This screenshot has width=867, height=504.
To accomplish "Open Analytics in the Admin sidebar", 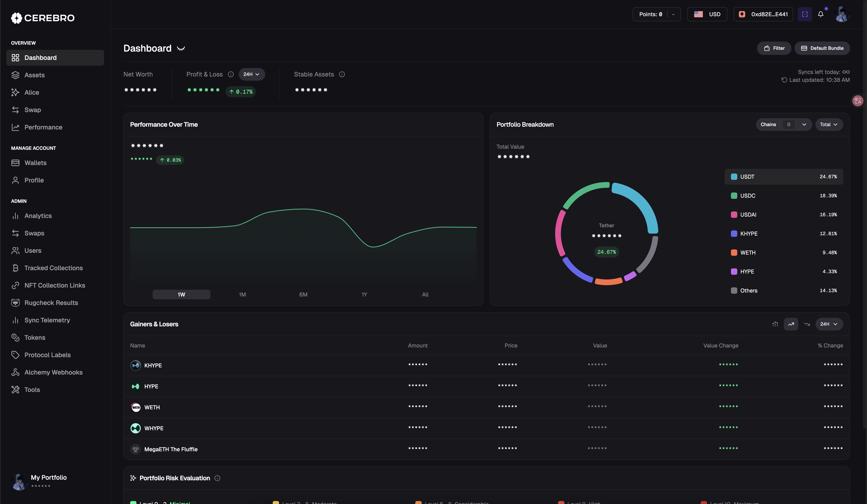I will tap(39, 216).
